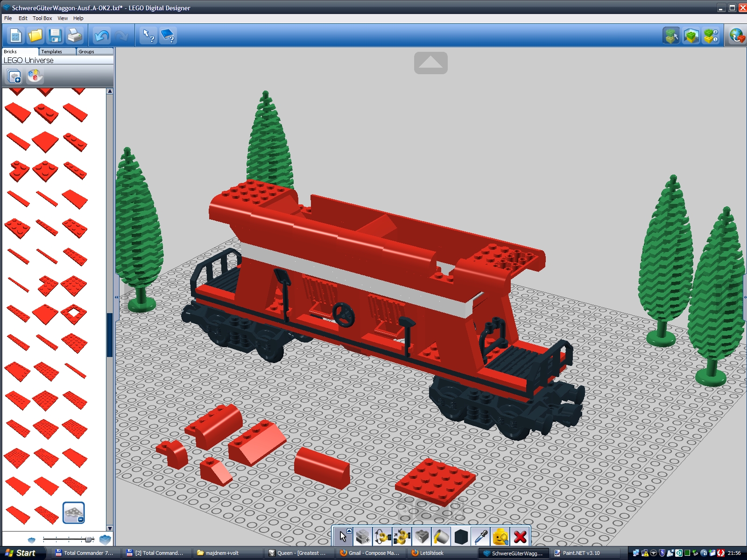Create a new model with New icon

pos(15,35)
